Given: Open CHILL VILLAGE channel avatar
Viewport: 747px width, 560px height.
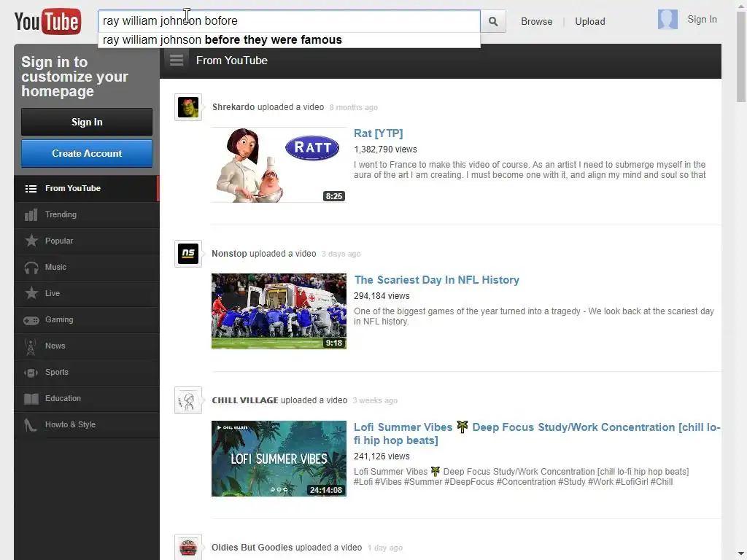Looking at the screenshot, I should pyautogui.click(x=188, y=400).
